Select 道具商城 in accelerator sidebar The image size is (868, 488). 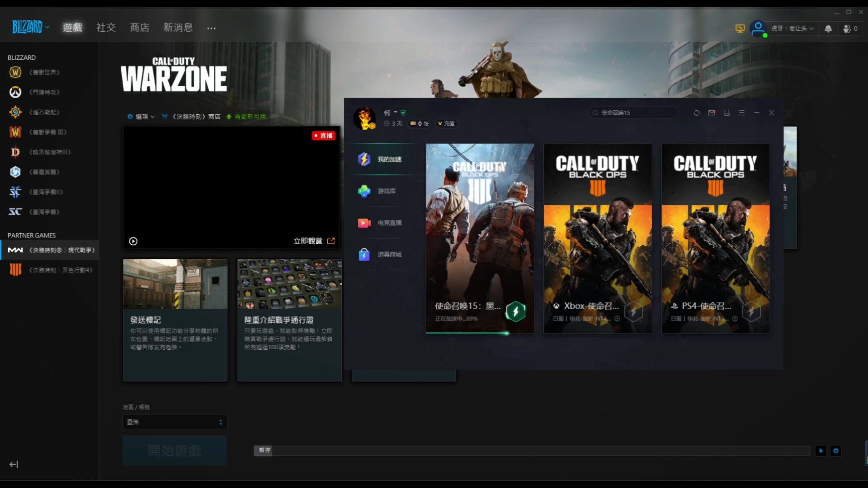tap(384, 254)
